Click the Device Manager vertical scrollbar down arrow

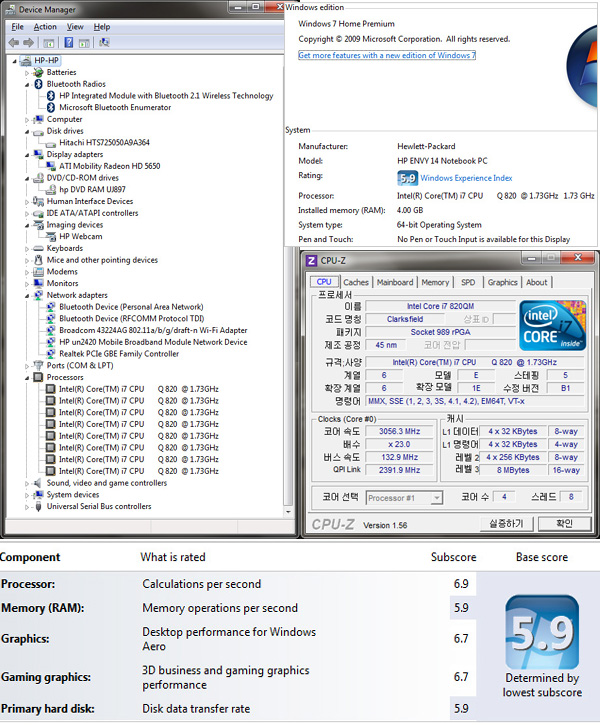pos(288,512)
